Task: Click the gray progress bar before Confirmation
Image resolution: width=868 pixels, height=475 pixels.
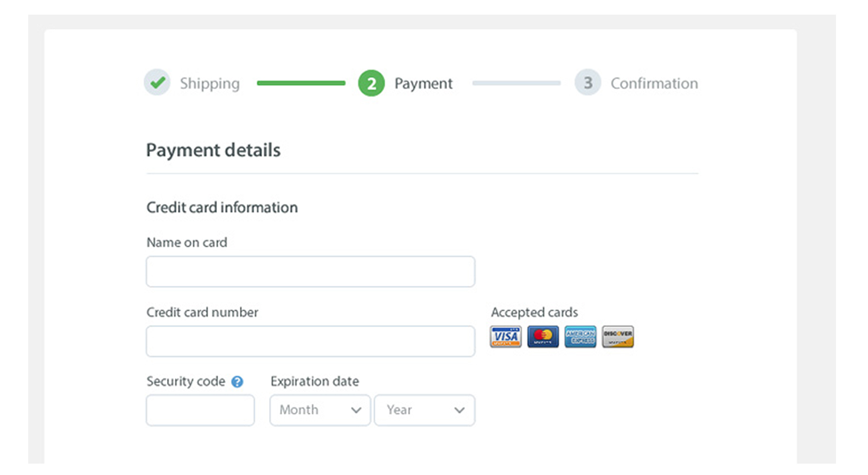Action: pos(516,83)
